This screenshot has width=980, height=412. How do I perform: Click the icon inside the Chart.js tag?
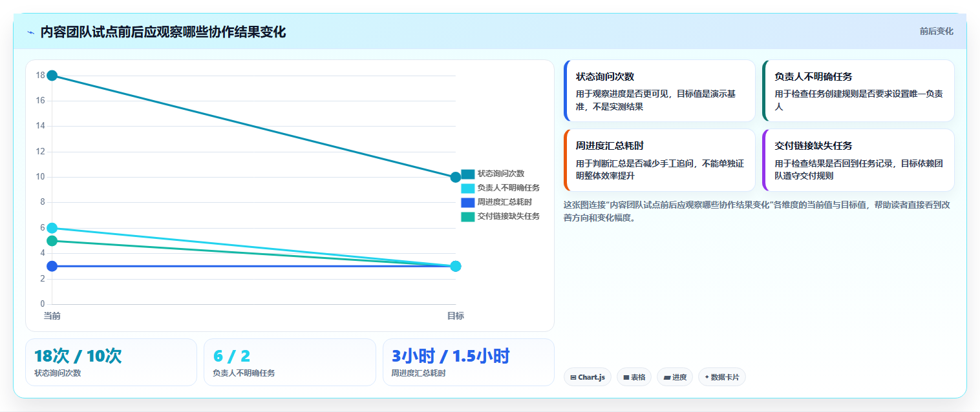pyautogui.click(x=573, y=377)
